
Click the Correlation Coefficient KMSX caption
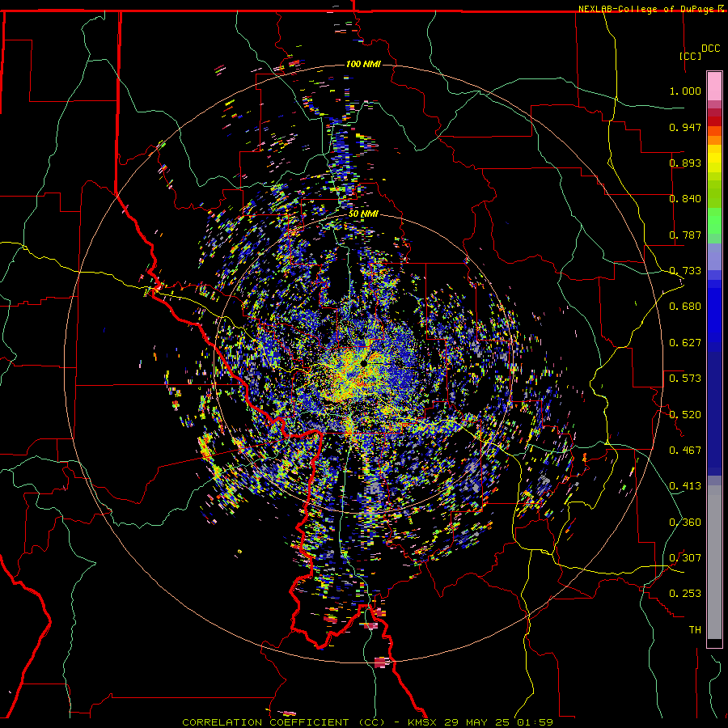(x=367, y=722)
